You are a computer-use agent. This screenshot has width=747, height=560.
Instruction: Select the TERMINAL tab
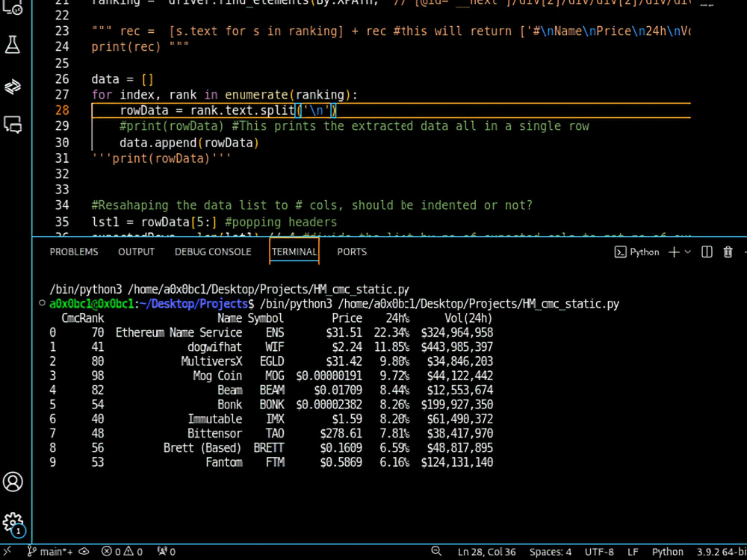pos(294,252)
